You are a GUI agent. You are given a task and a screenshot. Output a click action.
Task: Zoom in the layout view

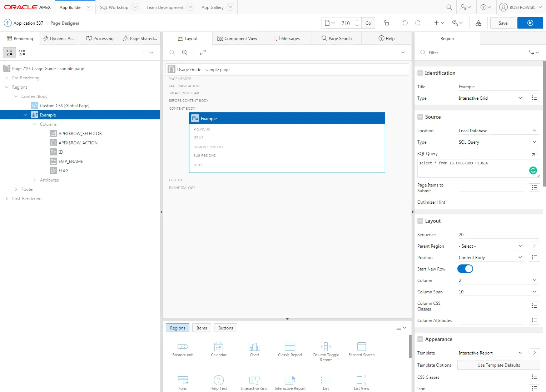click(185, 53)
